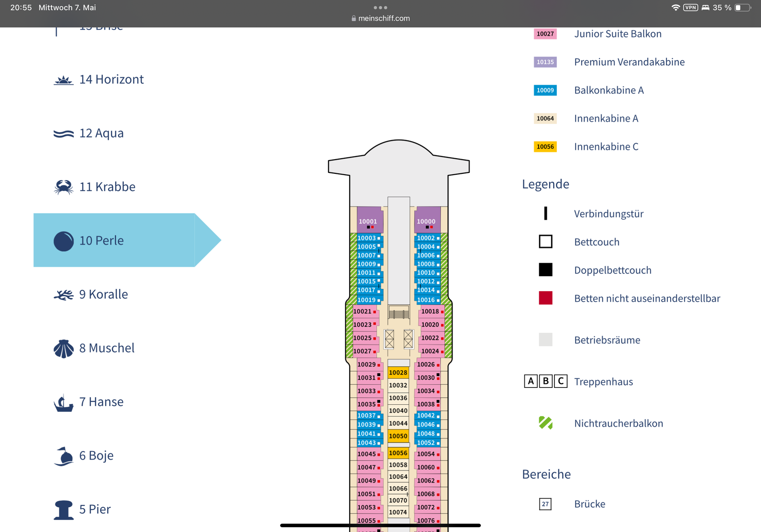
Task: Click the shell icon for 8 Muschel
Action: pos(63,348)
